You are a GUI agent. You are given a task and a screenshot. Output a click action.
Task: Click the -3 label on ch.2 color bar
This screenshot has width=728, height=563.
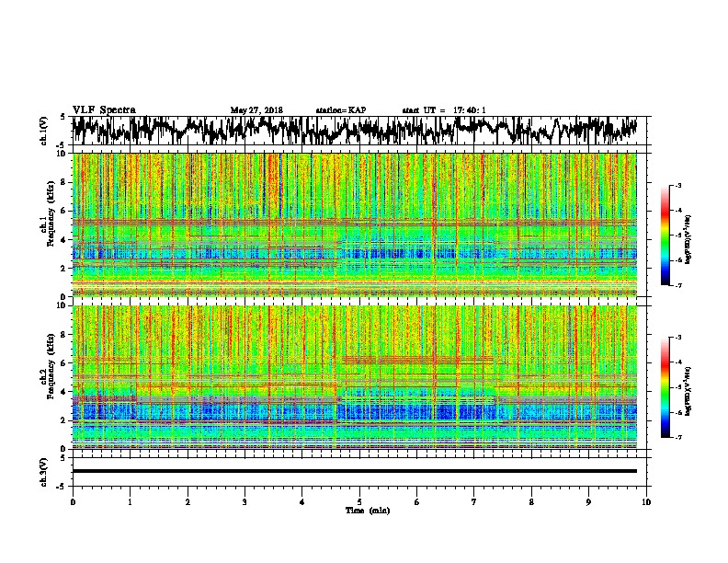[x=678, y=338]
